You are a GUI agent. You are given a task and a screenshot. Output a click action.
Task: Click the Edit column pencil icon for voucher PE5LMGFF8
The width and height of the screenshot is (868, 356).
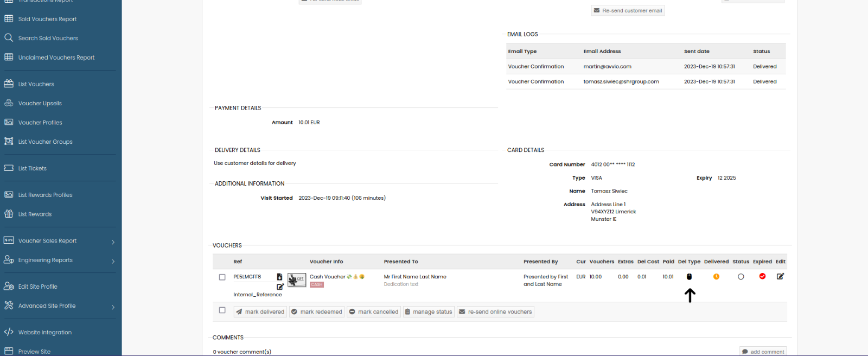tap(780, 276)
